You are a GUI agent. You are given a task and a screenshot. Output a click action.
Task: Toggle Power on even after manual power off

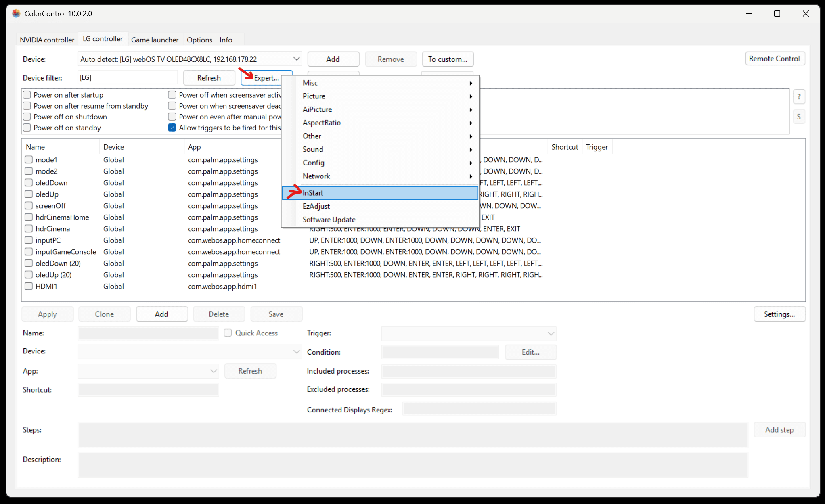point(172,117)
